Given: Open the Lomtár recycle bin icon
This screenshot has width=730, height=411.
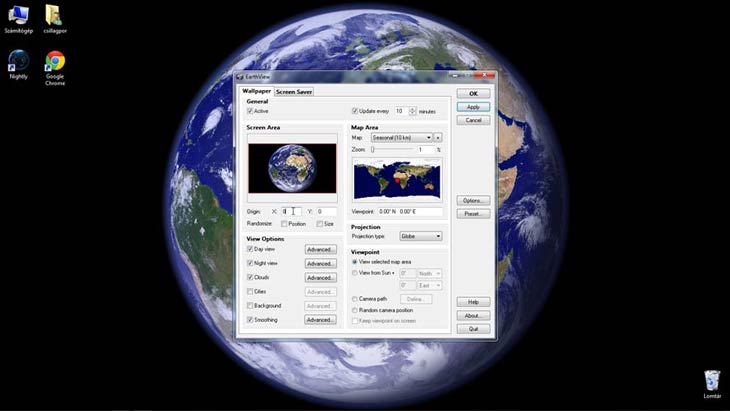Looking at the screenshot, I should point(711,380).
